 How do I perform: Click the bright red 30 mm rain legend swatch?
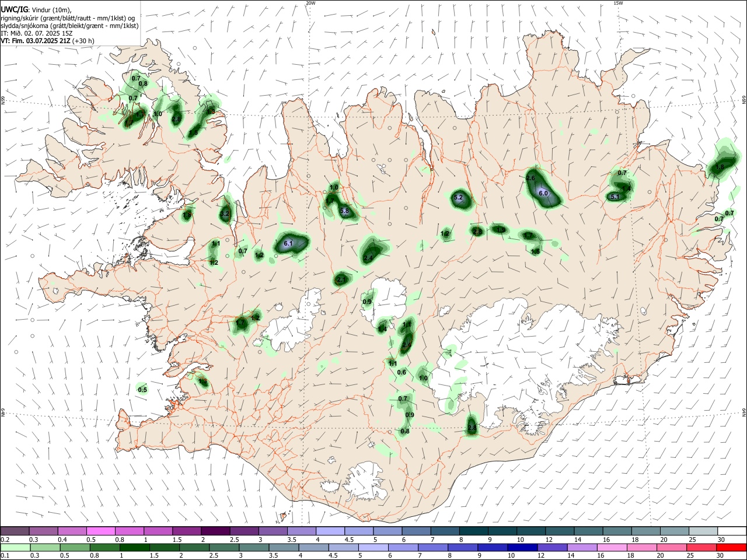pos(731,547)
